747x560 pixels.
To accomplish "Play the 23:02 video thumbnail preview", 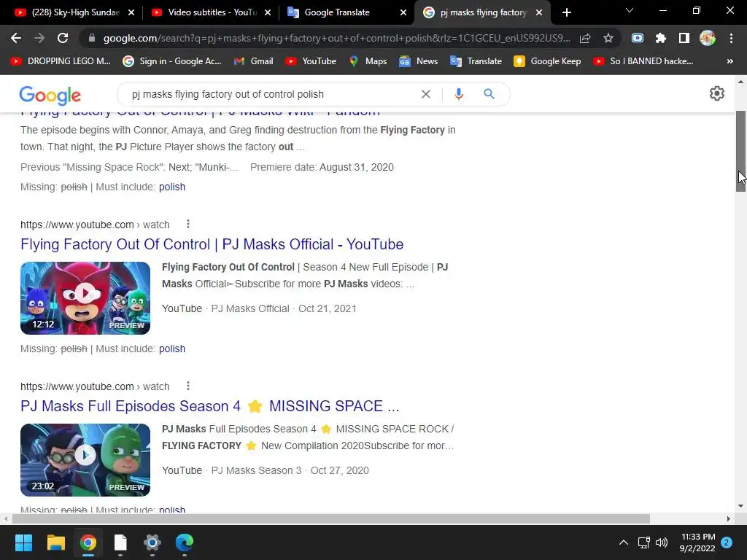I will (85, 460).
